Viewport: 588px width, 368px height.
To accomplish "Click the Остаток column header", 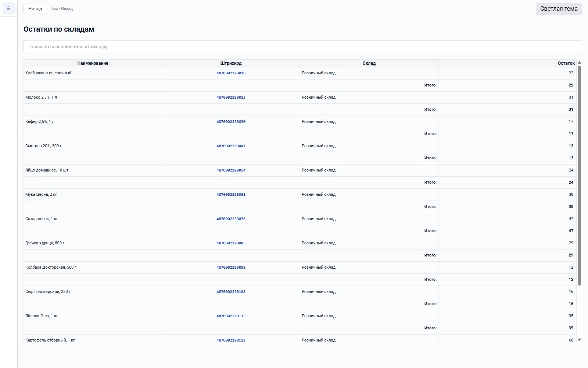I will click(507, 63).
